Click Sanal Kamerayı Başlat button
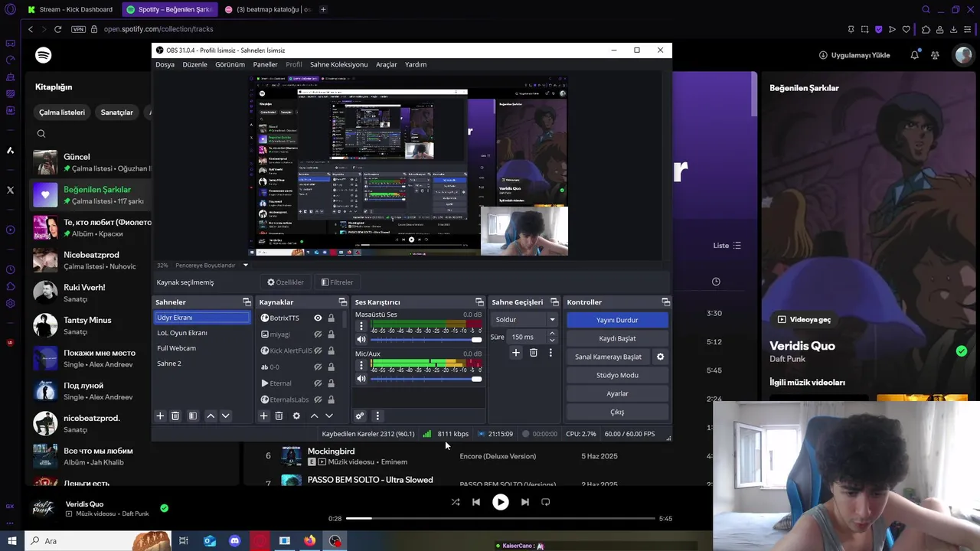 click(x=608, y=357)
